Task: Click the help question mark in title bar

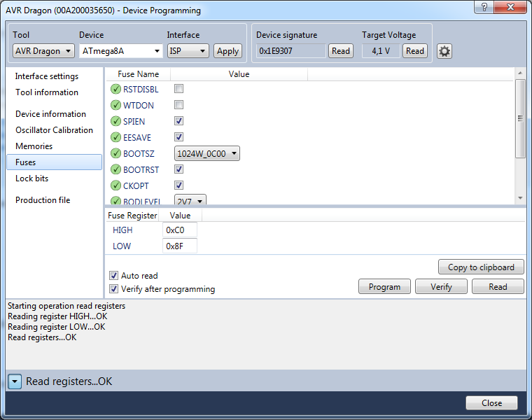Action: (484, 7)
